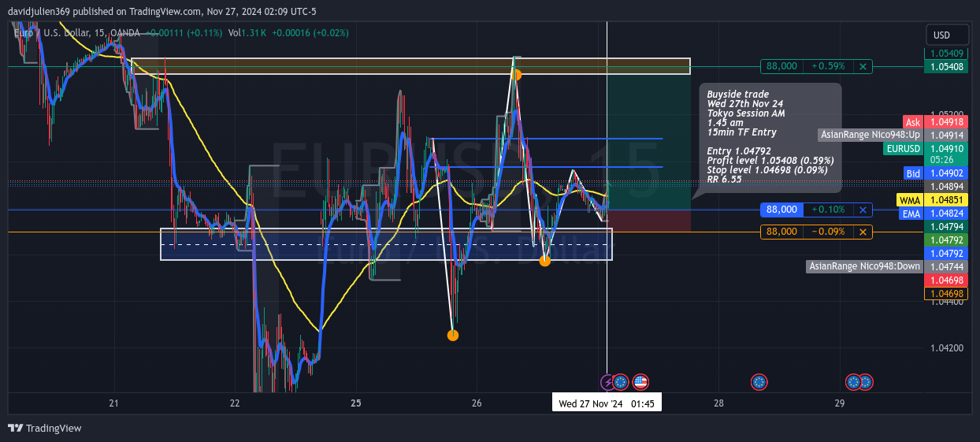Click the TradingView logo at bottom left

[x=45, y=428]
